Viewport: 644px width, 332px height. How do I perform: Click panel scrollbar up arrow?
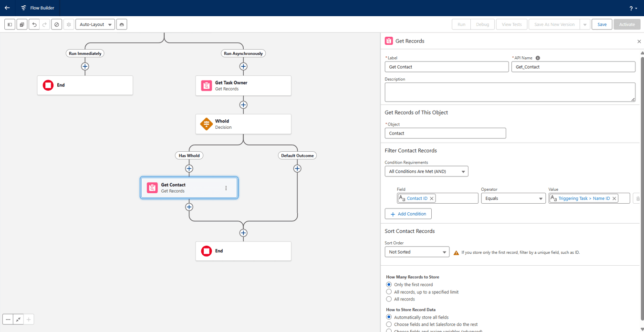point(642,52)
